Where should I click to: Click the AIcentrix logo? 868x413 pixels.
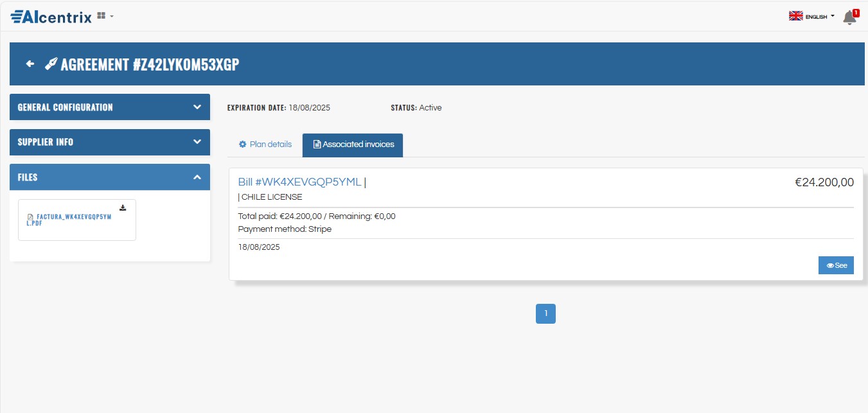(x=51, y=16)
